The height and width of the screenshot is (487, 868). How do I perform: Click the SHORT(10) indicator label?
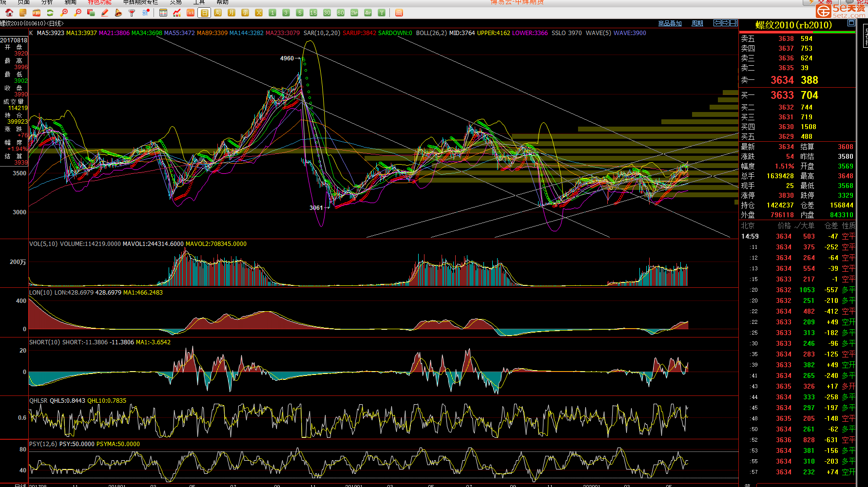tap(45, 342)
